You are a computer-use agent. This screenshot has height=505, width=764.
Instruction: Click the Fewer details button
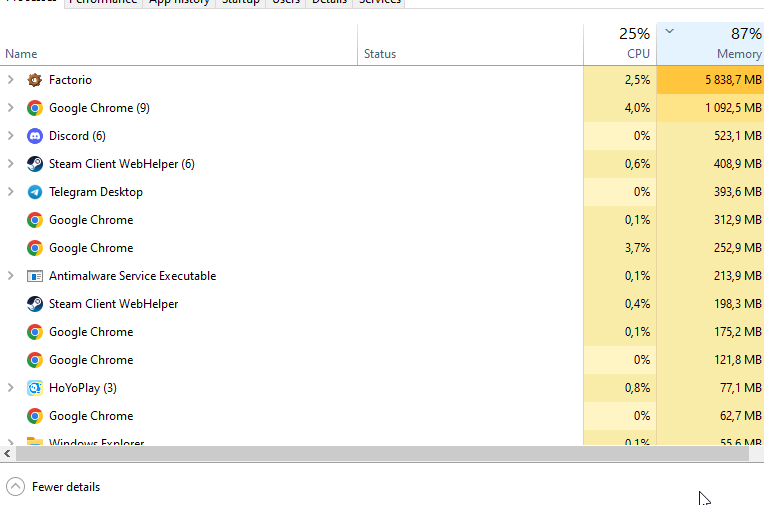(x=53, y=486)
